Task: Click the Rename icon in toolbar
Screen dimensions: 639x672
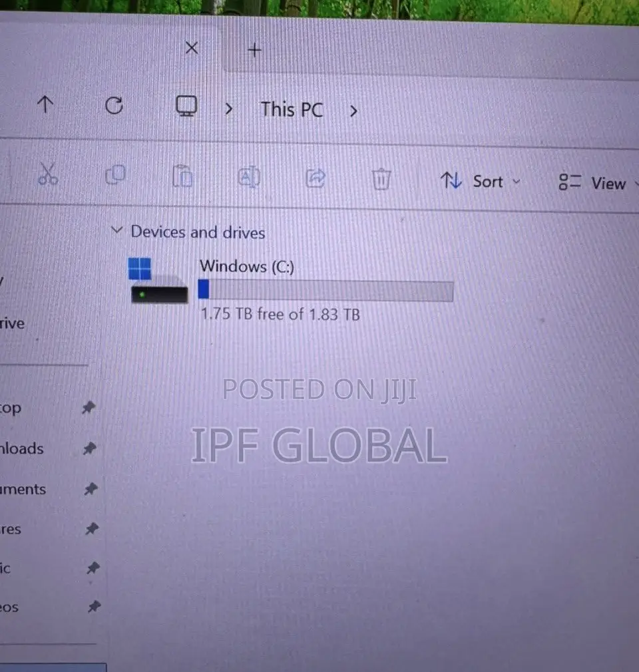Action: [x=249, y=177]
